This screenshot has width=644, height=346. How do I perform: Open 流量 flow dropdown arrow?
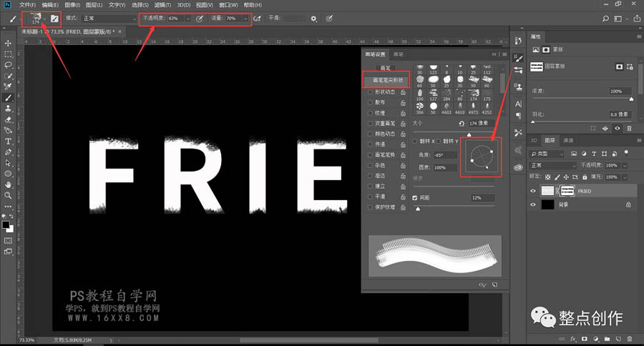245,19
